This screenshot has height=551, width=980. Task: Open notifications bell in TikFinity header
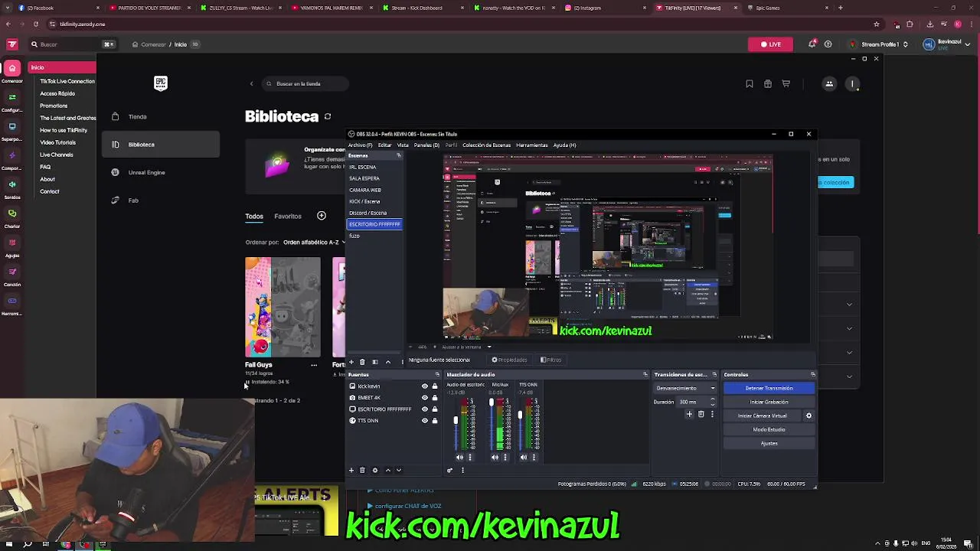click(812, 44)
